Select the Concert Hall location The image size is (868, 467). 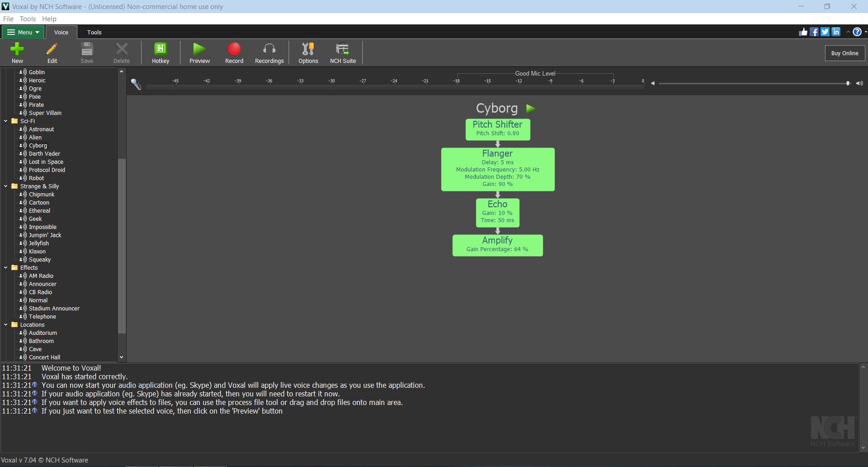[x=44, y=357]
